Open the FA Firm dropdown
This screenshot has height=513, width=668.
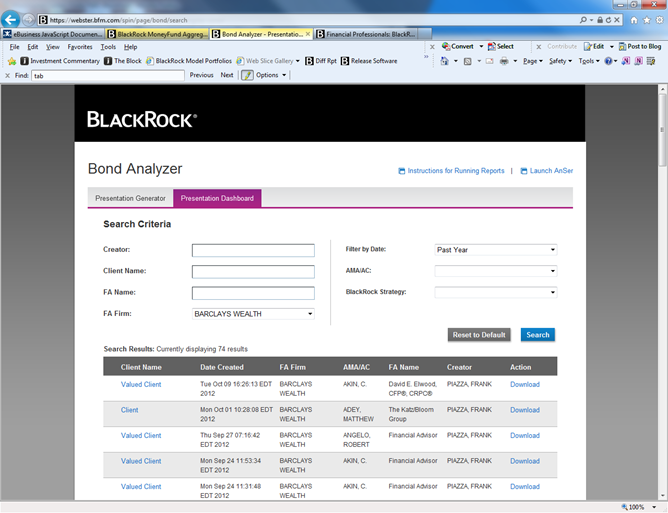coord(253,314)
